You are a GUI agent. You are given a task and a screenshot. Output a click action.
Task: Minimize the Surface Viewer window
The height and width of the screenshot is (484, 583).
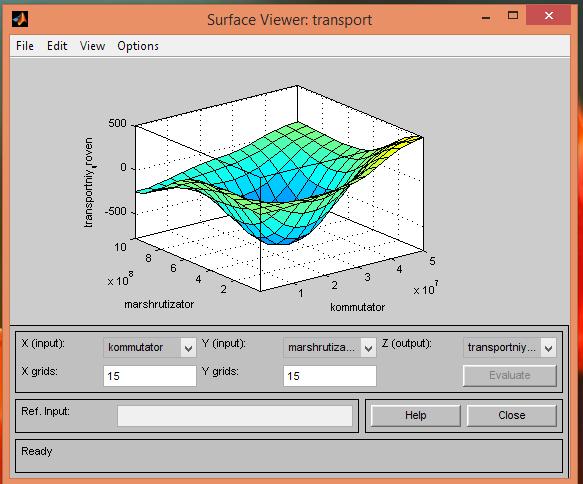pos(486,17)
